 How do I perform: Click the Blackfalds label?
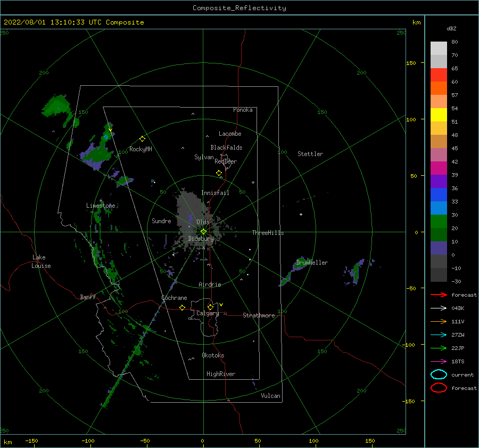coord(226,148)
